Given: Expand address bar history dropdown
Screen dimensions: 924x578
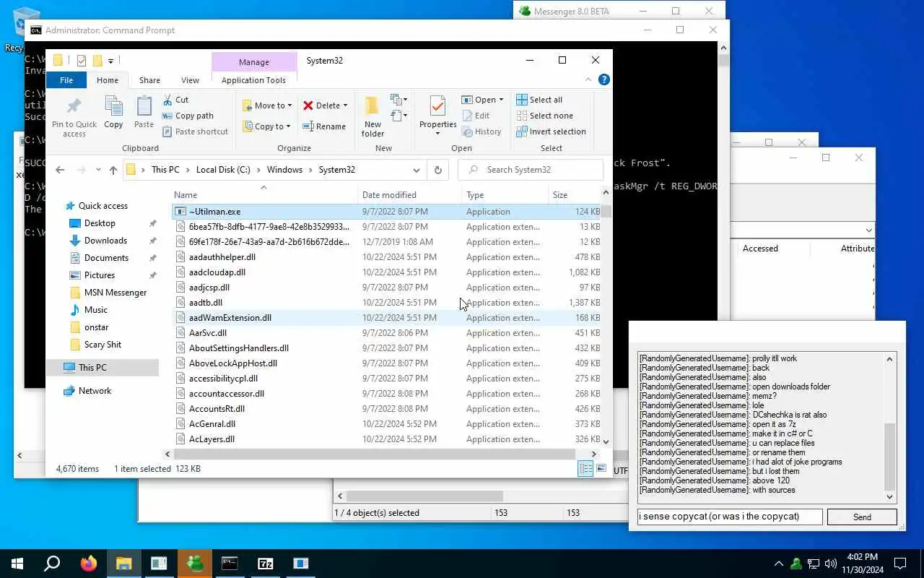Looking at the screenshot, I should click(417, 170).
